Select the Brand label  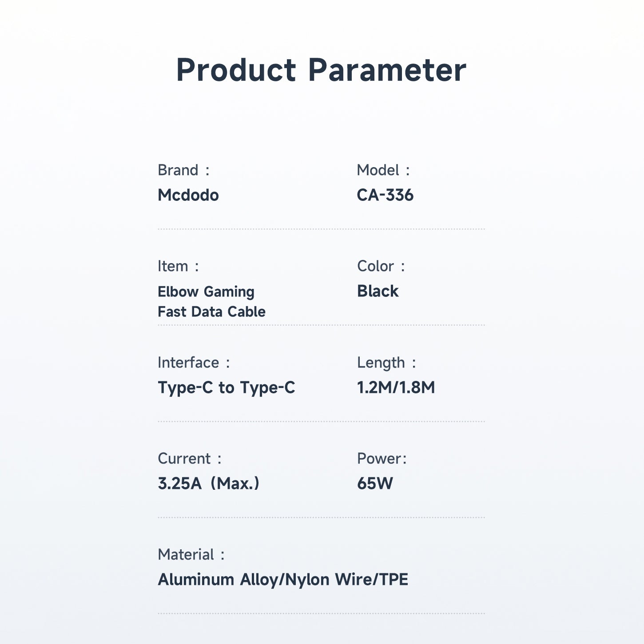click(x=183, y=170)
